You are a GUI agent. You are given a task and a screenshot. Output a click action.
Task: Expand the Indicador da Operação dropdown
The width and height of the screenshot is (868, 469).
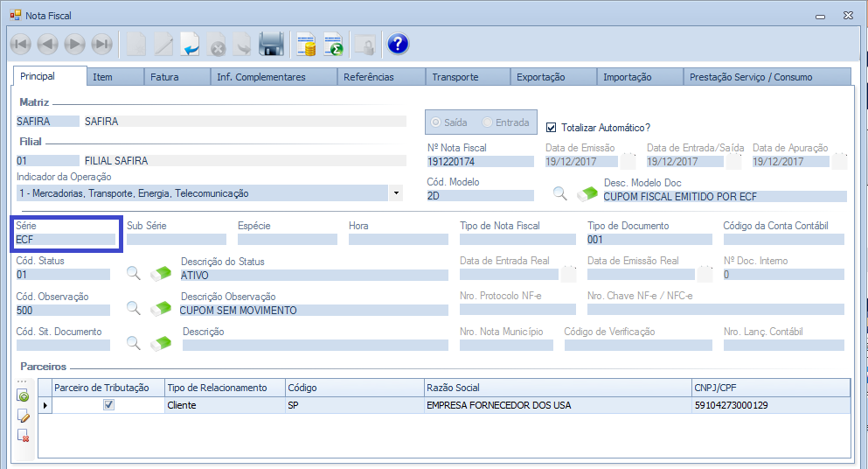[396, 193]
